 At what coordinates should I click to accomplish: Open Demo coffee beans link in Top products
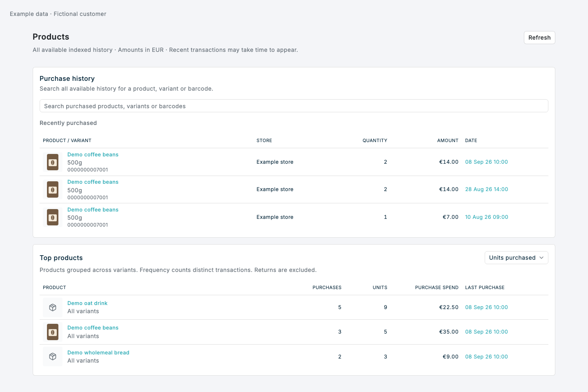93,328
